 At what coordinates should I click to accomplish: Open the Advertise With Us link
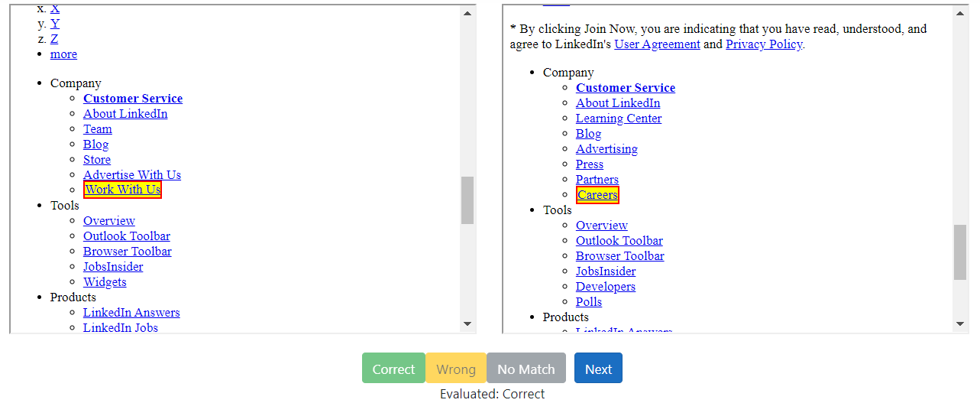[132, 175]
